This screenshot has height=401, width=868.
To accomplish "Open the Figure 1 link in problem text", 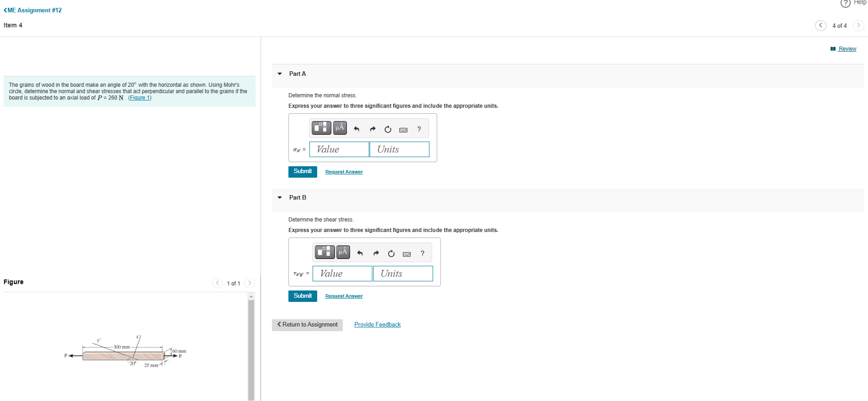I will coord(140,98).
